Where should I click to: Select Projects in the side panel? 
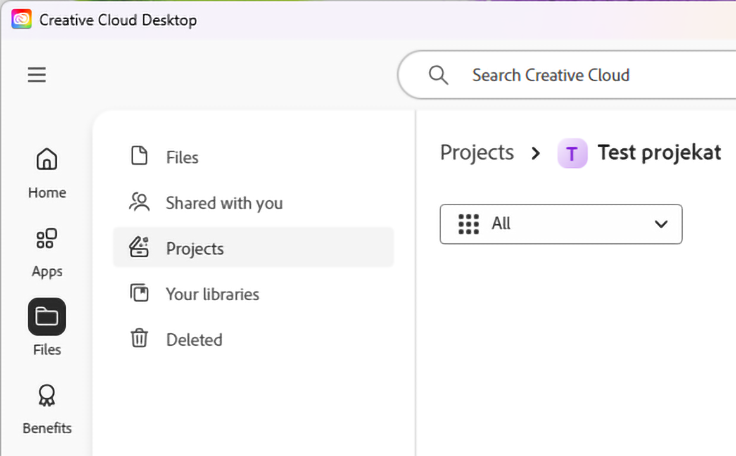[x=195, y=248]
